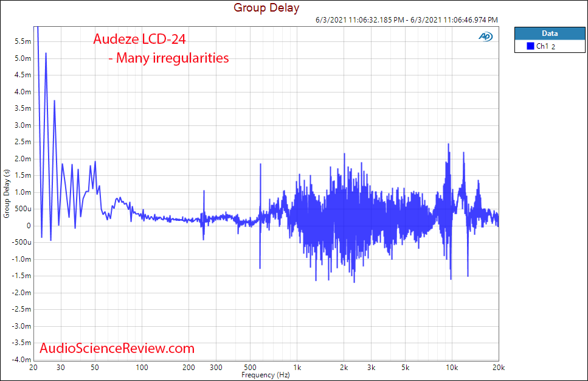Click the 5.0m Y-axis tick label
The image size is (588, 381).
pyautogui.click(x=23, y=58)
